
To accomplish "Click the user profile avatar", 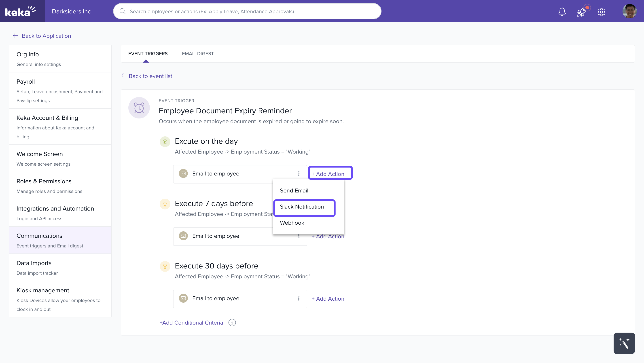I will (x=629, y=11).
